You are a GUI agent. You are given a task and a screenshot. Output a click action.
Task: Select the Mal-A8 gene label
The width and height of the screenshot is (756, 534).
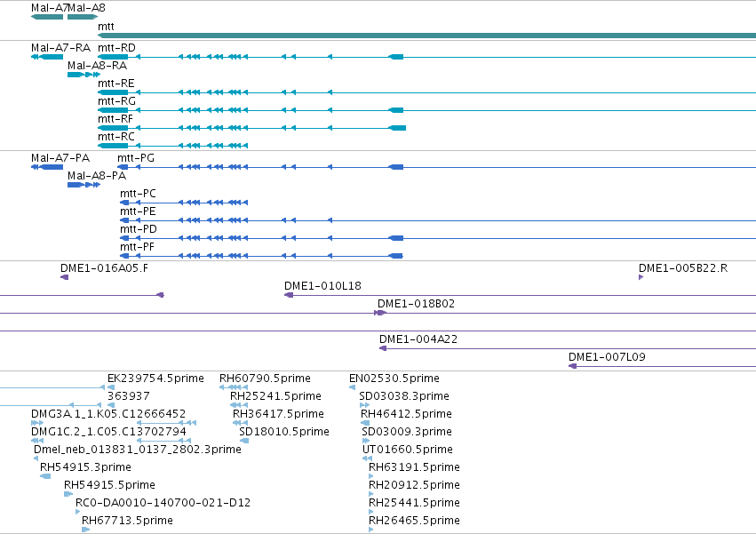87,8
